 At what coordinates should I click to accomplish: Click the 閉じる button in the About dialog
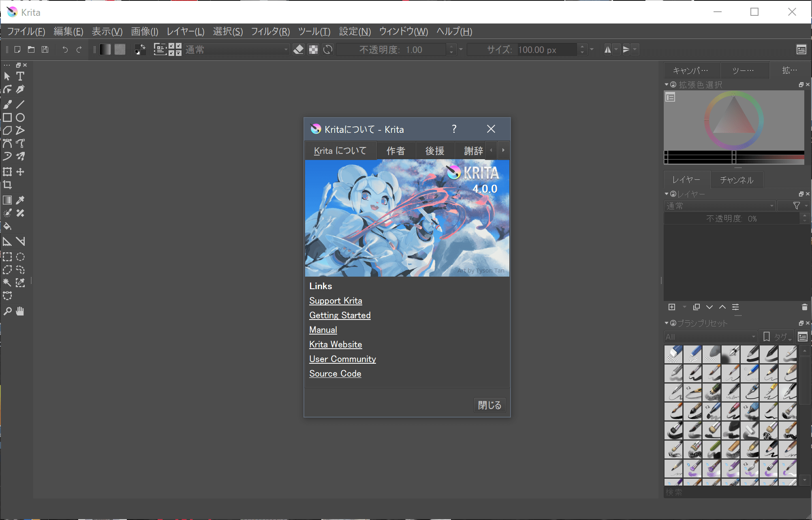(489, 405)
